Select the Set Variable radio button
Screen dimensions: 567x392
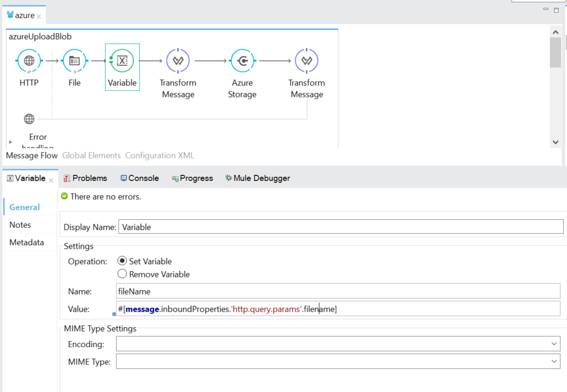click(x=122, y=261)
